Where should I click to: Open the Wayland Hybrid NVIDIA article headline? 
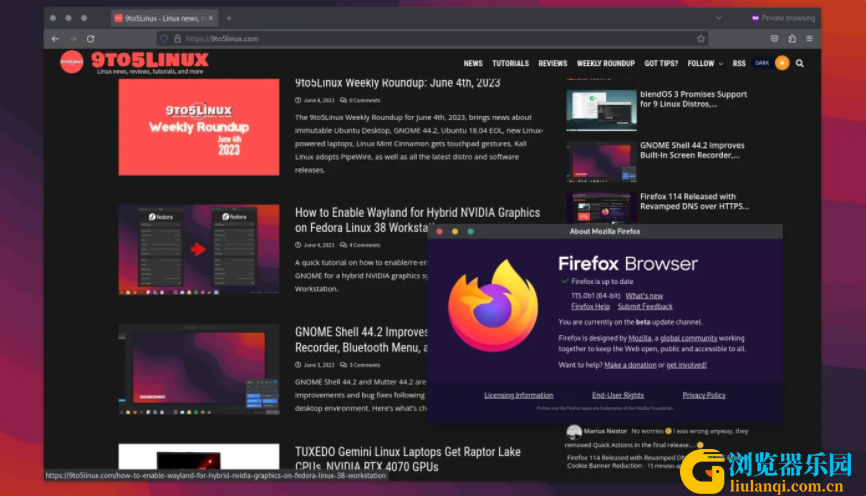coord(418,220)
